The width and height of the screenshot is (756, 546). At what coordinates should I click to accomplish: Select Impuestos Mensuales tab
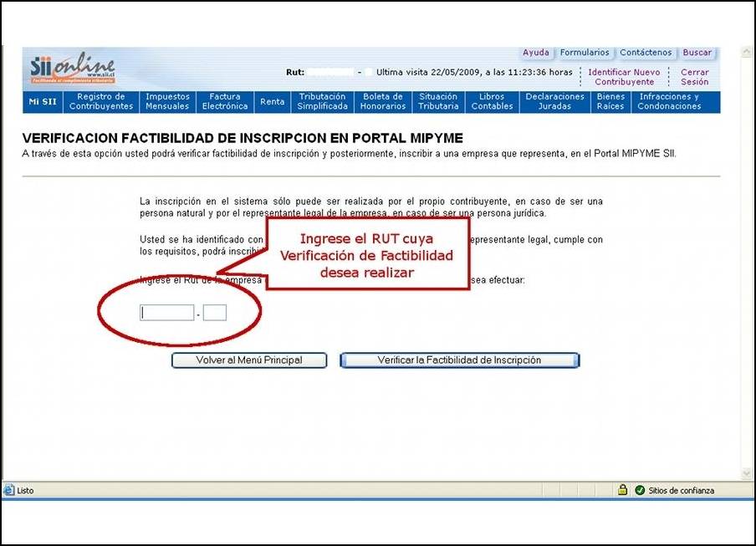pyautogui.click(x=167, y=102)
